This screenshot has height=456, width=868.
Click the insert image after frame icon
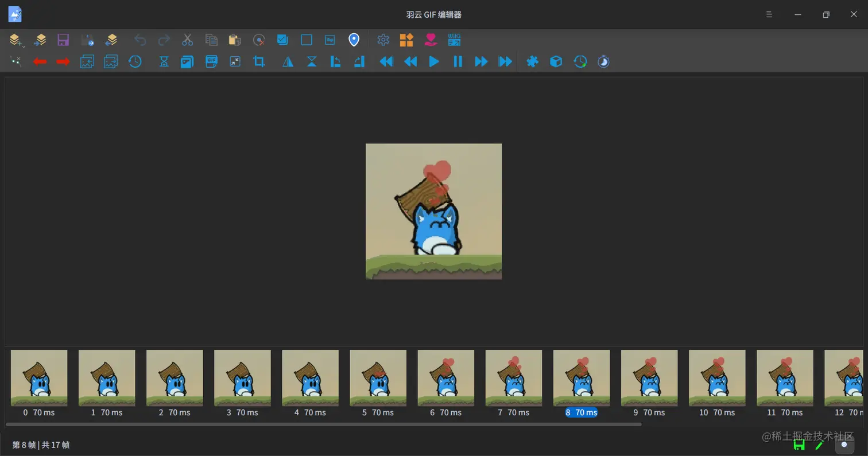click(x=111, y=61)
